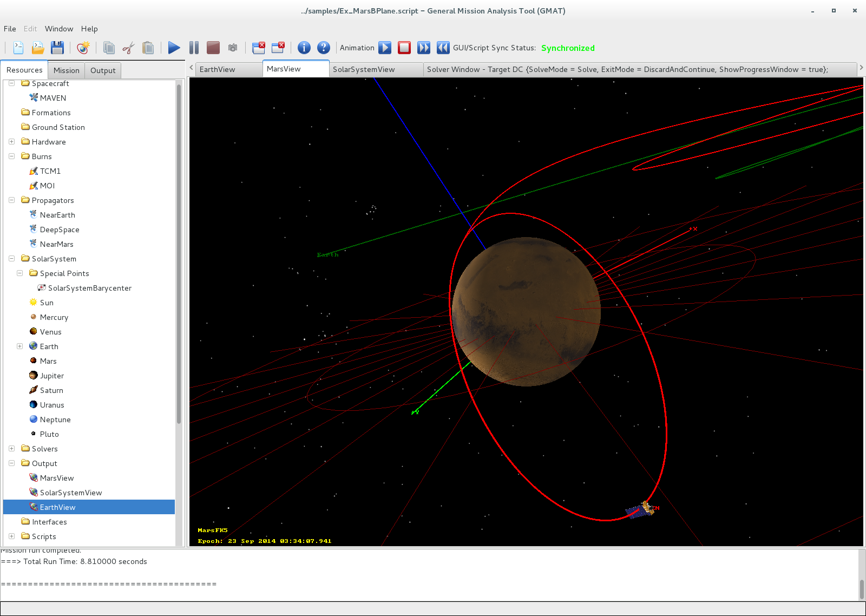Select MarsView under Output folder
The width and height of the screenshot is (866, 616).
tap(57, 478)
